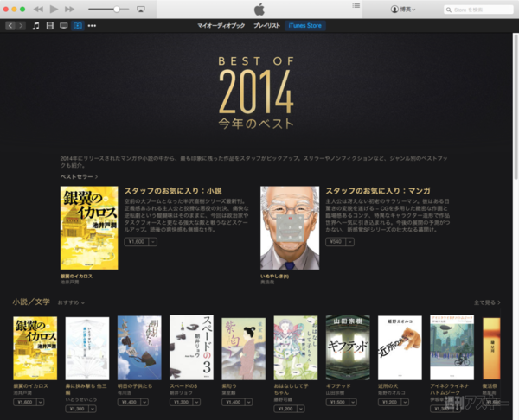Open the AirPlay output icon
519x420 pixels.
pos(141,10)
